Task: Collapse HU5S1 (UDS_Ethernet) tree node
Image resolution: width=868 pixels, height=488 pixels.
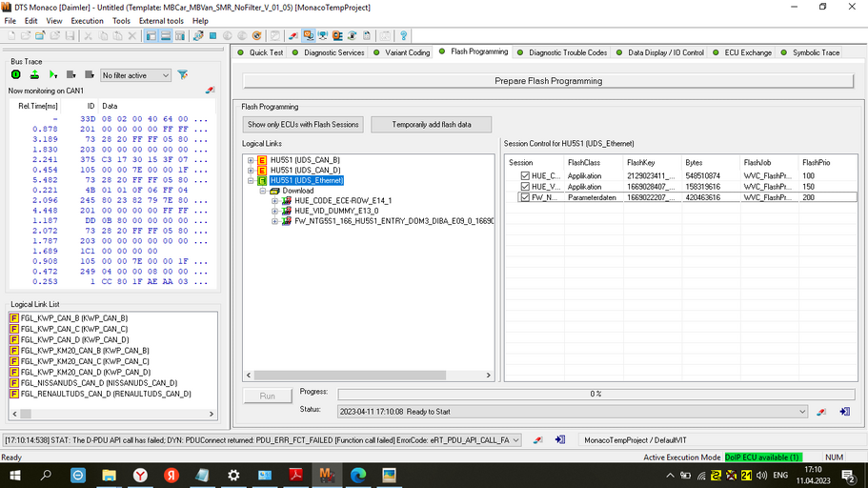Action: click(x=251, y=180)
